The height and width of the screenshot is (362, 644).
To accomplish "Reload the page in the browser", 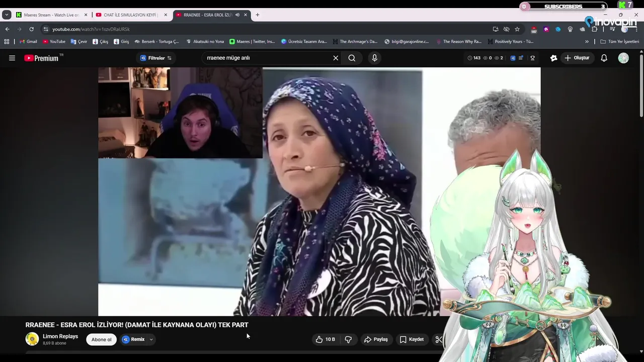I will click(31, 29).
